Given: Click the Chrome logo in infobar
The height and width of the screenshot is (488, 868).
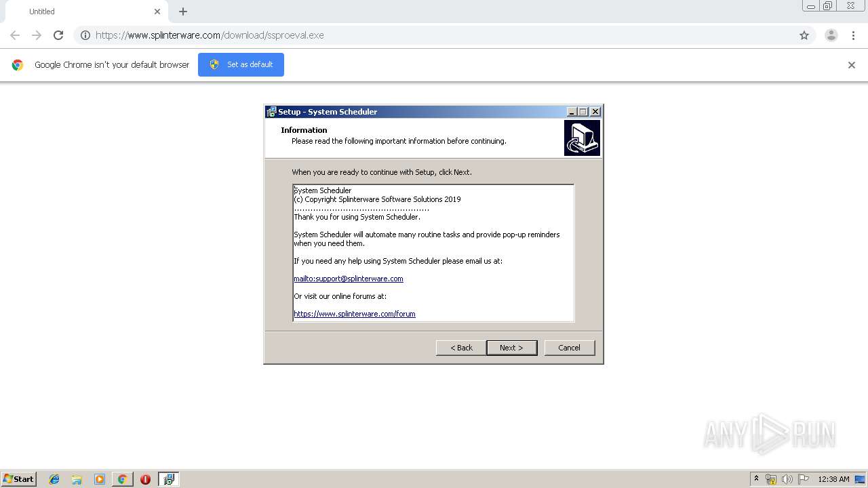Looking at the screenshot, I should coord(18,65).
